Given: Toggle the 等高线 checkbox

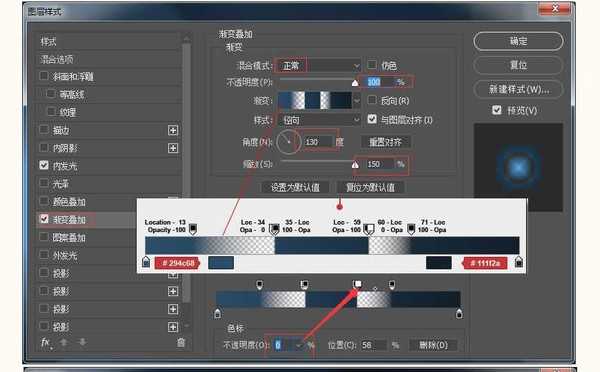Looking at the screenshot, I should (x=51, y=93).
